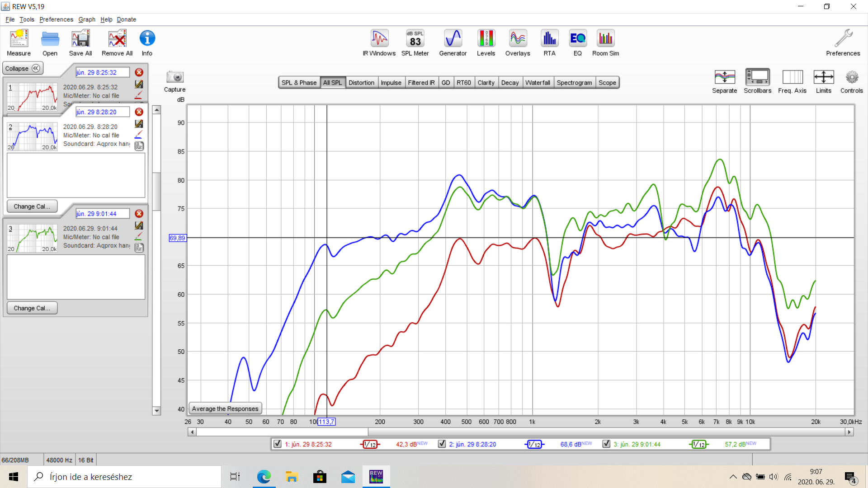Viewport: 868px width, 488px height.
Task: Toggle trace 2 jún. 29 8:28:20 checkbox
Action: (442, 444)
